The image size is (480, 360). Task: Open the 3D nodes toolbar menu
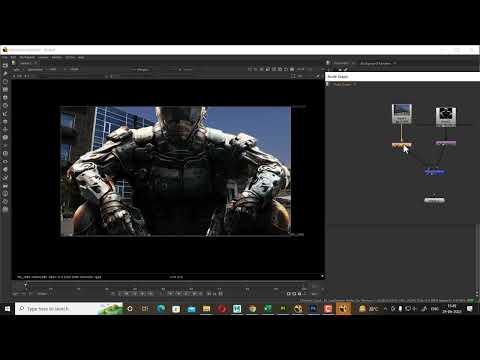[5, 137]
